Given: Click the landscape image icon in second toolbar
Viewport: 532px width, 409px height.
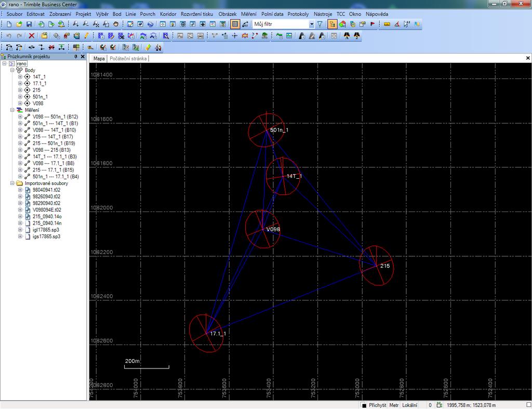Looking at the screenshot, I should (x=289, y=36).
